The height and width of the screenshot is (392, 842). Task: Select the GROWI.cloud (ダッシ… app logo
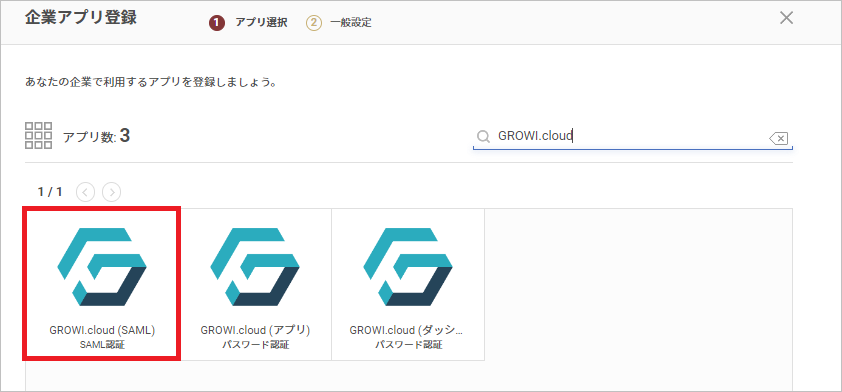click(x=408, y=267)
